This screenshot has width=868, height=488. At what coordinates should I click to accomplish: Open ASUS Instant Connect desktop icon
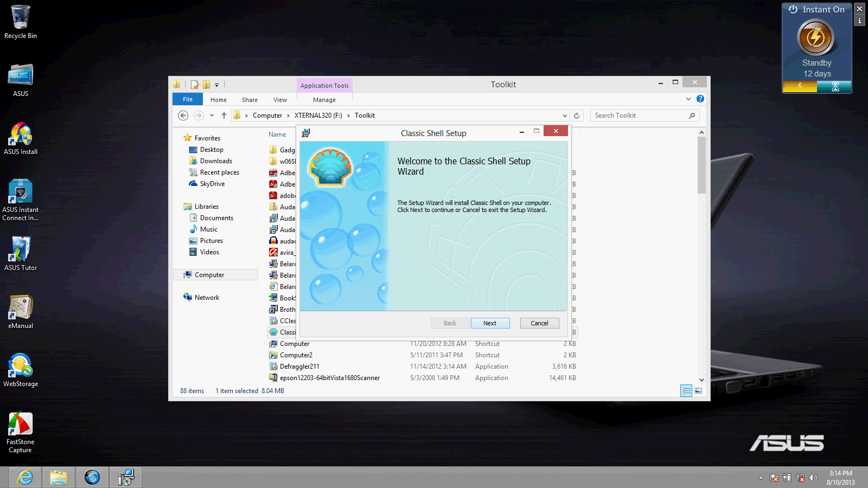(x=21, y=200)
